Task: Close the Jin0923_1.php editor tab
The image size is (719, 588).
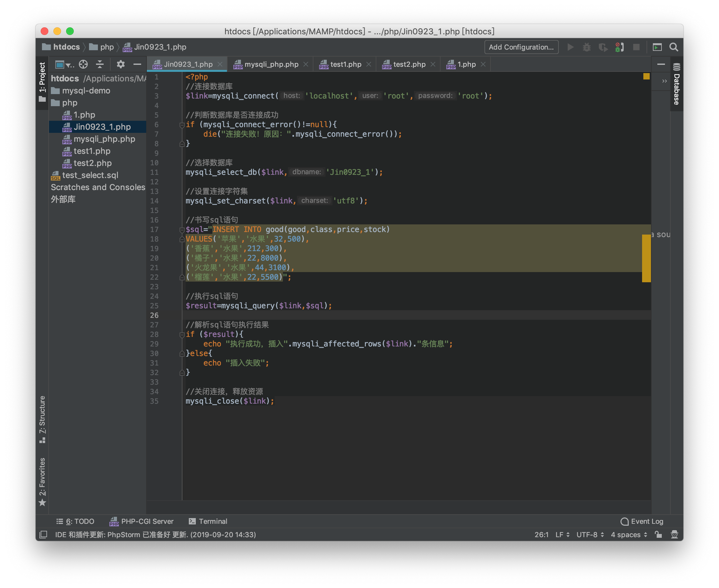Action: 220,64
